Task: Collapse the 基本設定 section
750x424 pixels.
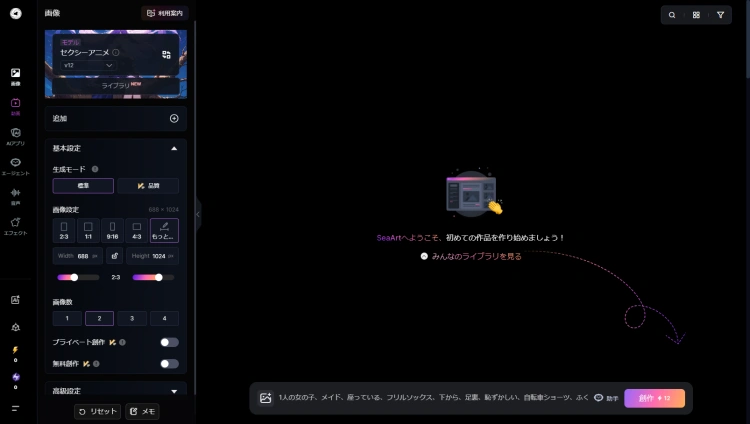Action: [x=174, y=148]
